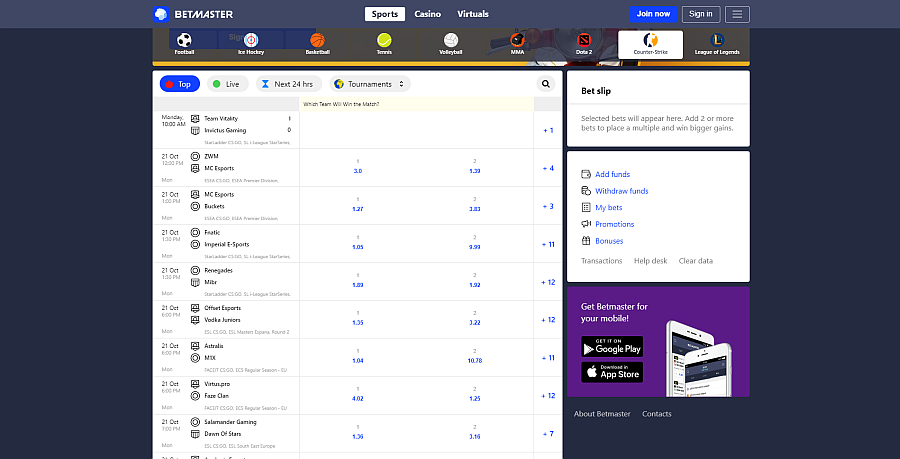Click the Withdraw funds coins icon
The width and height of the screenshot is (900, 459).
(x=586, y=190)
